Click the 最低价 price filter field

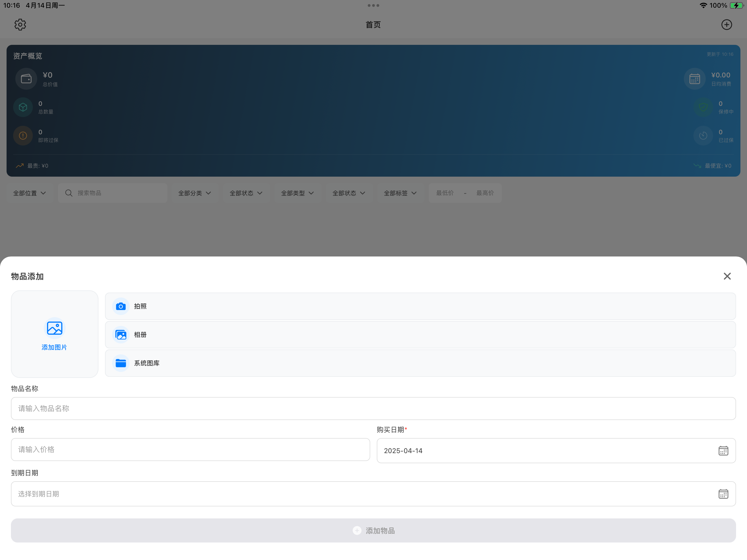pos(445,193)
